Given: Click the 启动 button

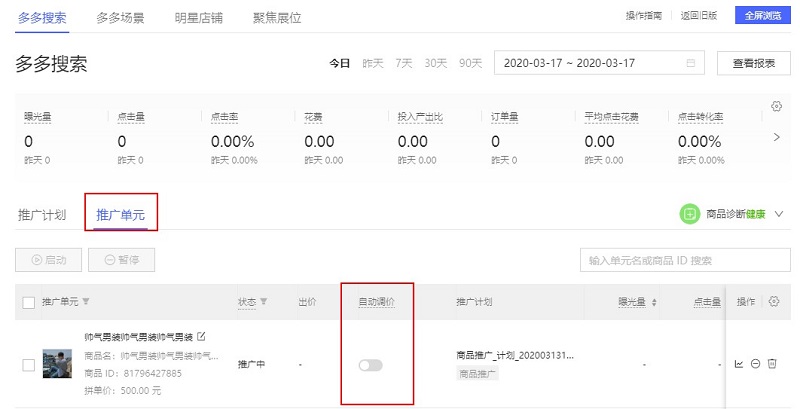Looking at the screenshot, I should 48,260.
